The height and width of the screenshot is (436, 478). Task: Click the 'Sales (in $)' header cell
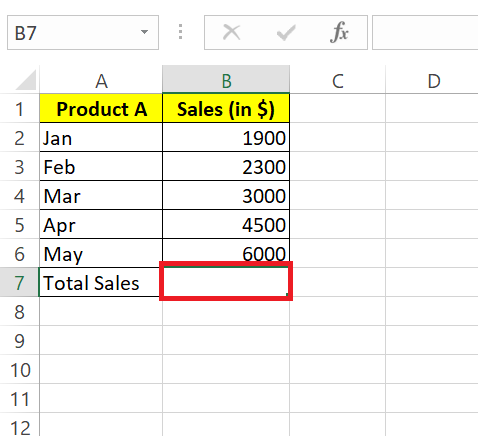click(226, 109)
